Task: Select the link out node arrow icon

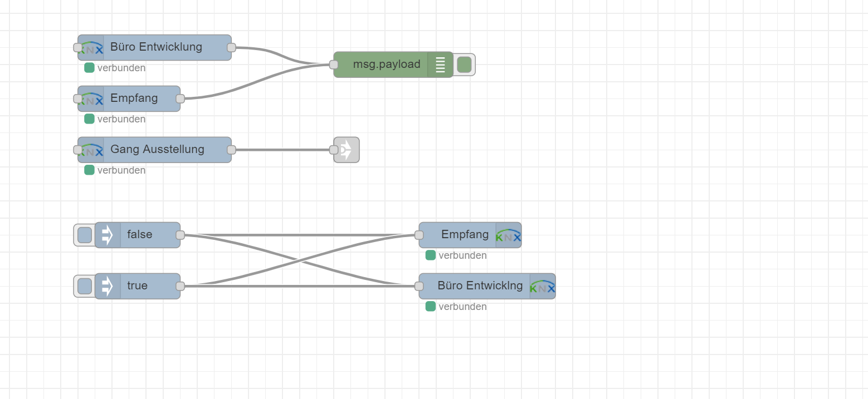Action: coord(347,150)
